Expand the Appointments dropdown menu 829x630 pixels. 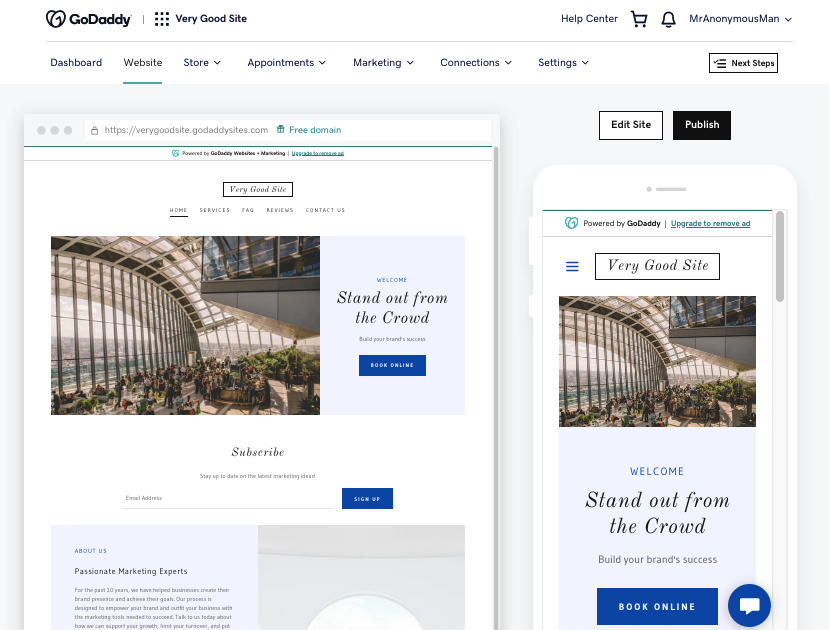pos(287,62)
